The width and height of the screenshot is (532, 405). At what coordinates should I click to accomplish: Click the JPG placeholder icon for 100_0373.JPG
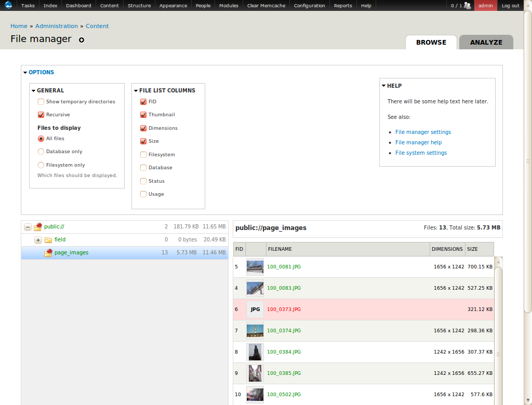[x=255, y=309]
